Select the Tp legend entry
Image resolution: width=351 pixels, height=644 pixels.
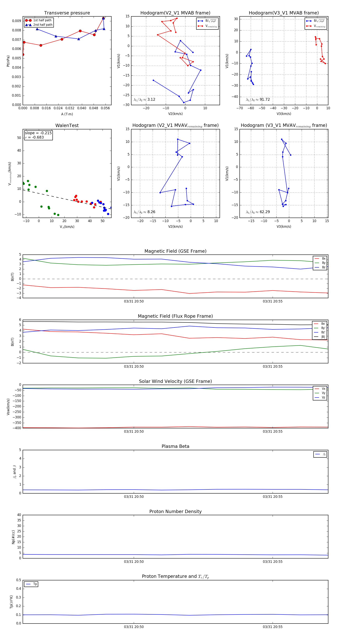pos(31,584)
